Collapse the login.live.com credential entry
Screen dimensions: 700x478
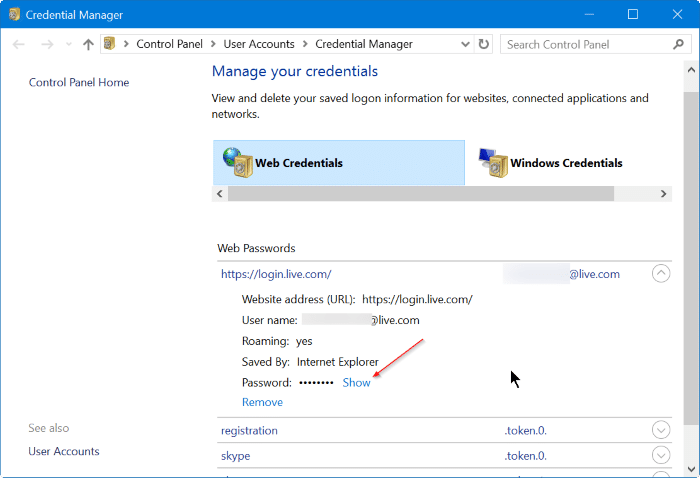661,273
